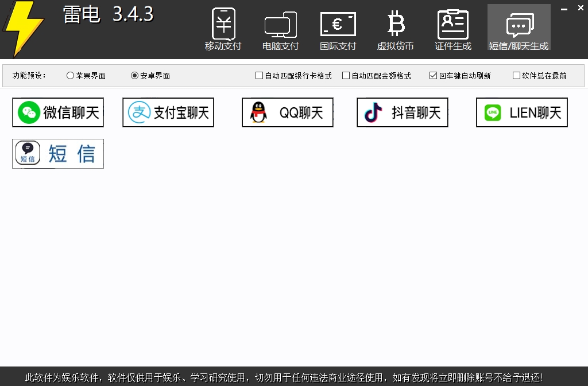Click the QQ penguin icon
Image resolution: width=588 pixels, height=386 pixels.
pos(260,112)
